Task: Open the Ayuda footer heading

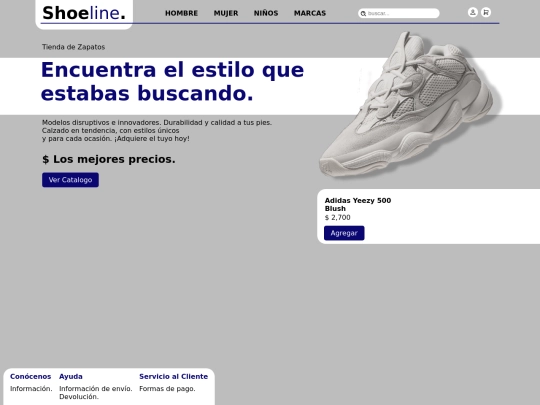Action: [x=71, y=376]
